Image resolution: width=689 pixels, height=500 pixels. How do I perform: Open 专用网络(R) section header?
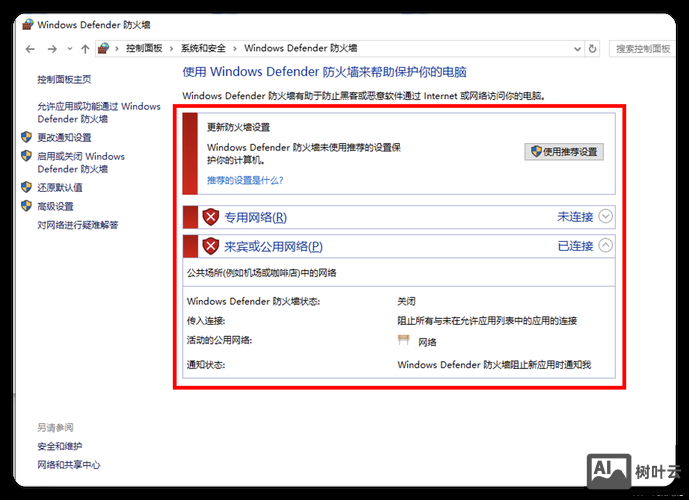click(x=256, y=217)
